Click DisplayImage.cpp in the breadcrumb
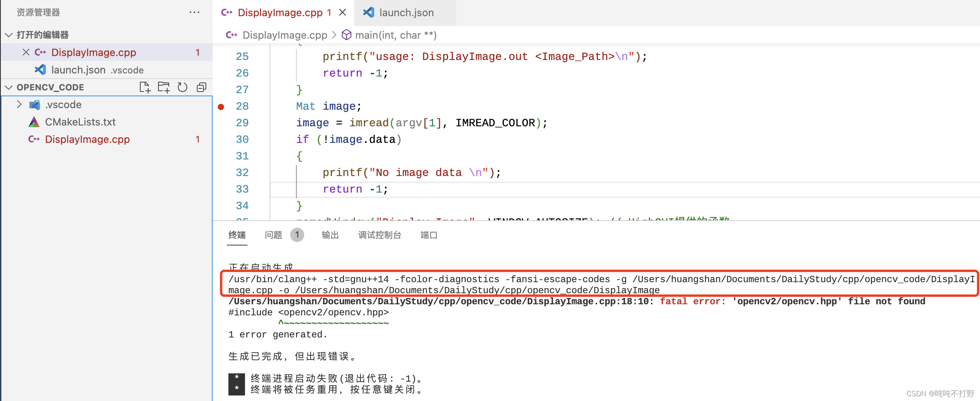 [285, 35]
